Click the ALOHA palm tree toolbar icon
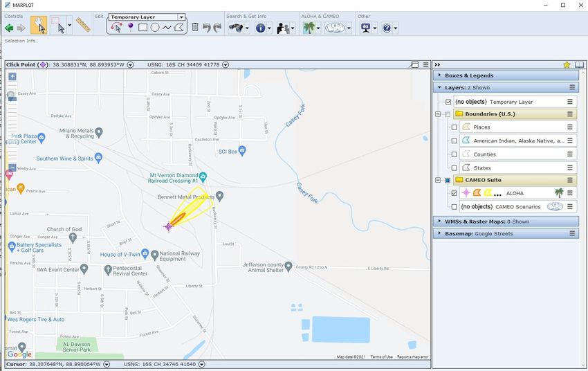Image resolution: width=588 pixels, height=371 pixels. pos(309,28)
